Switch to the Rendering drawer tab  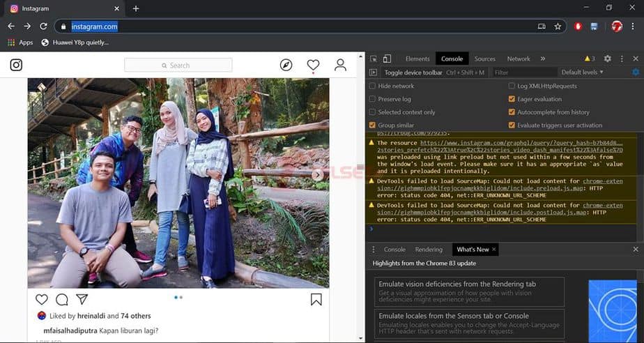pyautogui.click(x=429, y=250)
